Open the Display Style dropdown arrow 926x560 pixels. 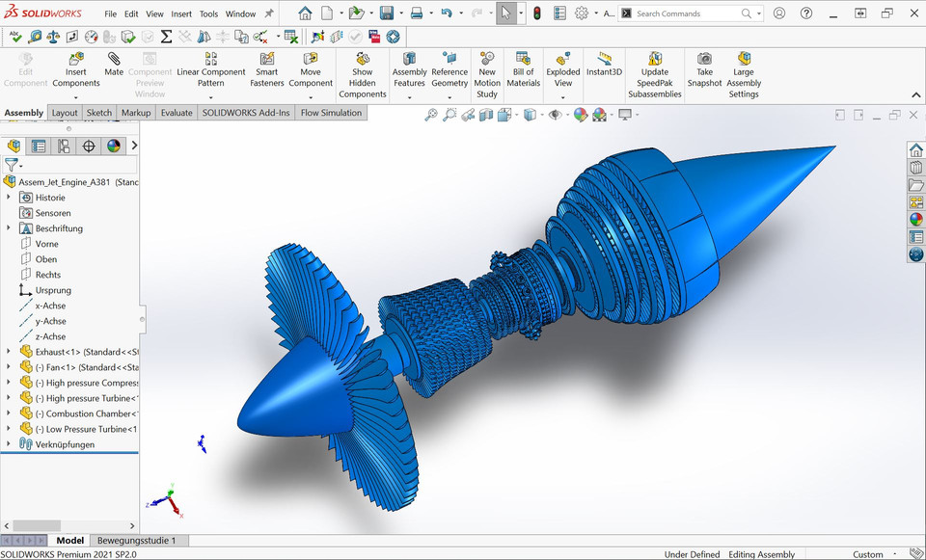(543, 114)
